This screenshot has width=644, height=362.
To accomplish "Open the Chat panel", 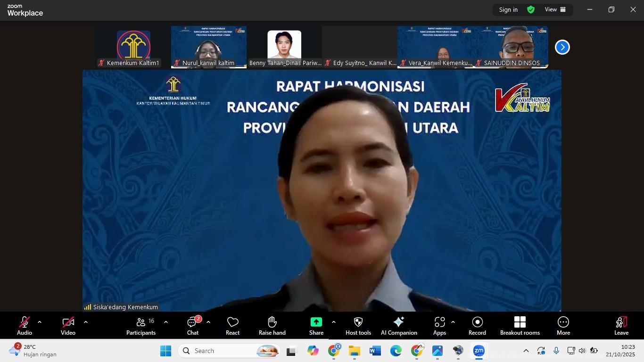I will point(192,326).
